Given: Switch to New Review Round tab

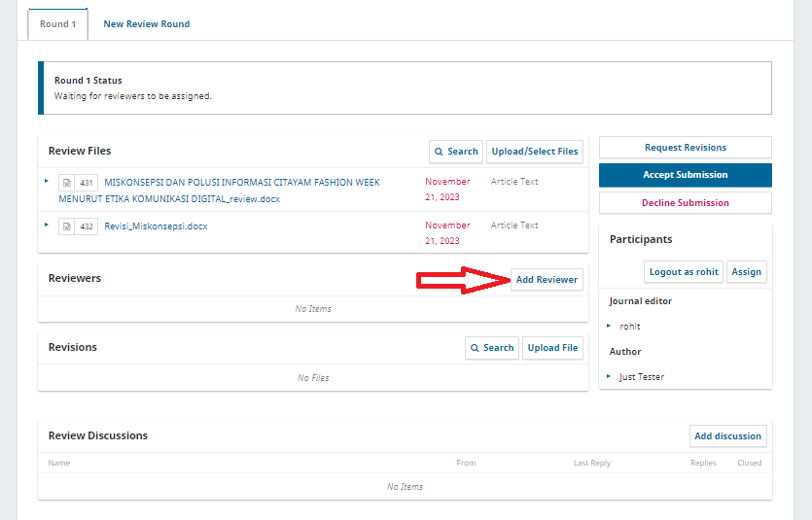Looking at the screenshot, I should (x=147, y=24).
